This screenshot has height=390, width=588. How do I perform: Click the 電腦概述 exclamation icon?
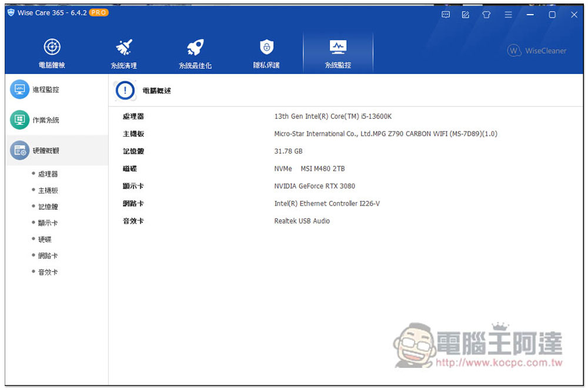[125, 90]
